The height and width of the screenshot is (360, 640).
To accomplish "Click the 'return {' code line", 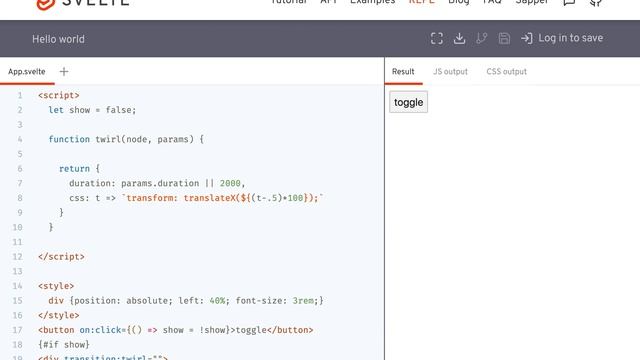I will [x=79, y=169].
